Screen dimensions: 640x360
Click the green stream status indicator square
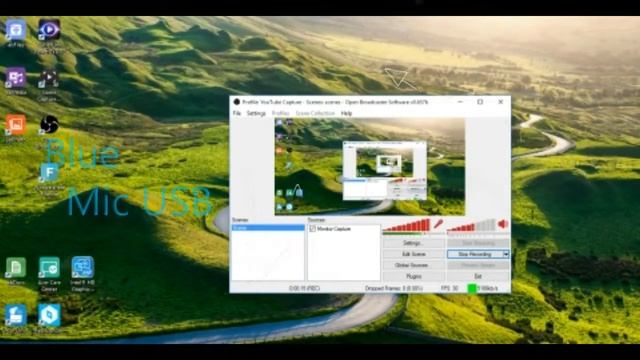pos(472,289)
